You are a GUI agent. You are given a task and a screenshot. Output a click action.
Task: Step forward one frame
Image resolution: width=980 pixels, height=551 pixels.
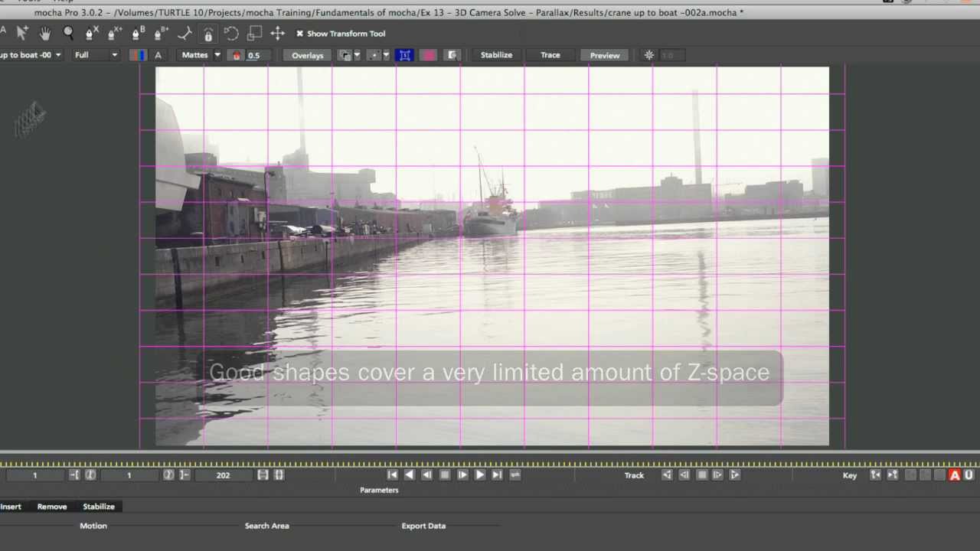(462, 475)
